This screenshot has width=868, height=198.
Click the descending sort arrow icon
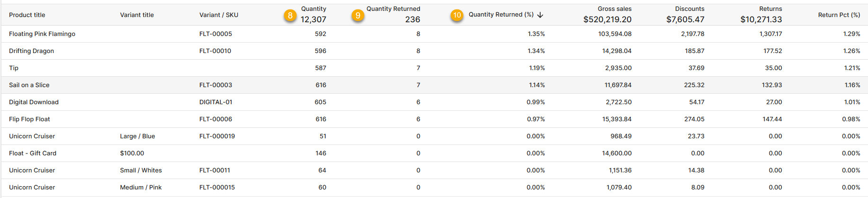(540, 15)
